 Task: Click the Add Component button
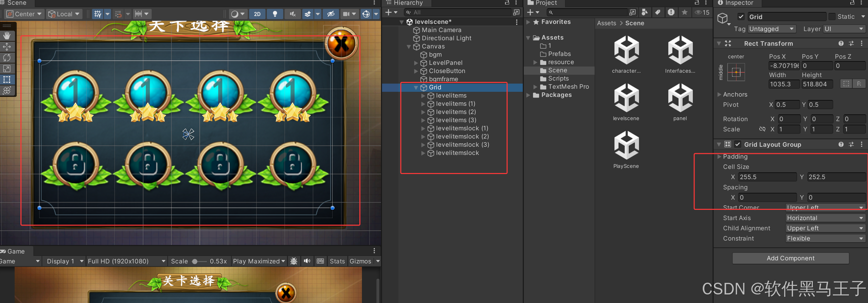[x=790, y=258]
